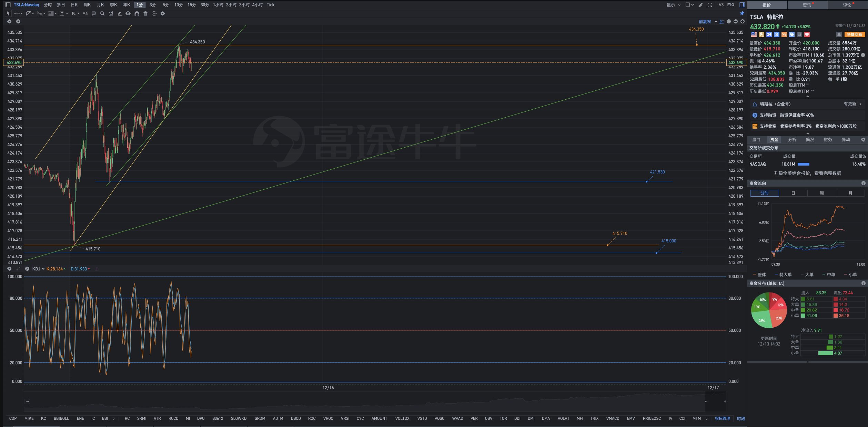
Task: Open the 盘口 order book tab
Action: click(x=756, y=140)
